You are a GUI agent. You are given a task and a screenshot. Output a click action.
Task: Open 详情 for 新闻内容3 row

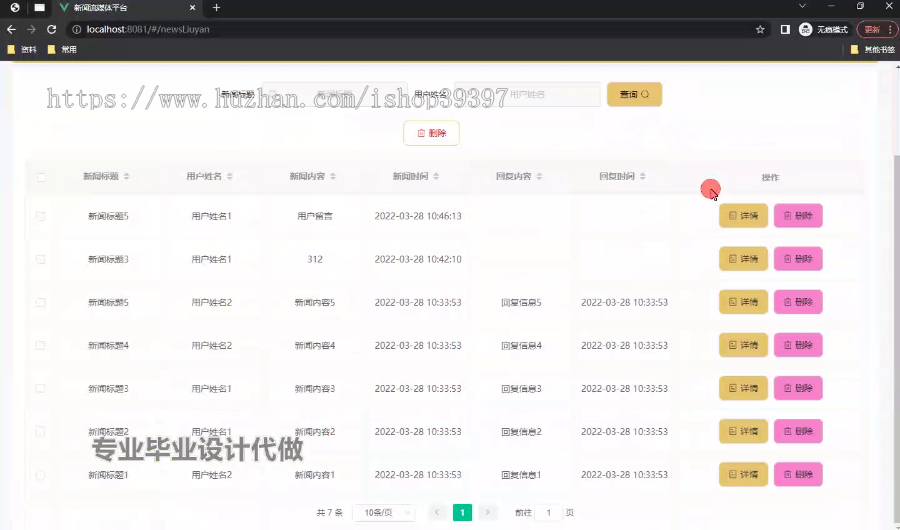point(743,388)
